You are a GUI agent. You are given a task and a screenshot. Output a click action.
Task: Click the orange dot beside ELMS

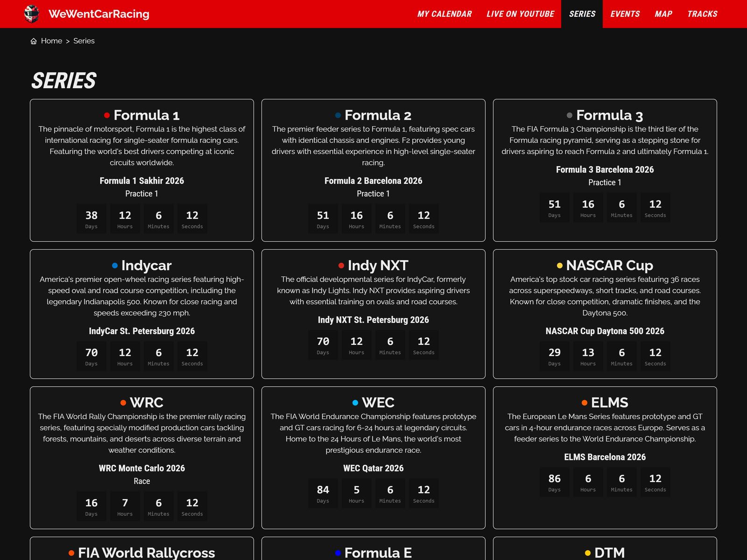click(x=585, y=403)
